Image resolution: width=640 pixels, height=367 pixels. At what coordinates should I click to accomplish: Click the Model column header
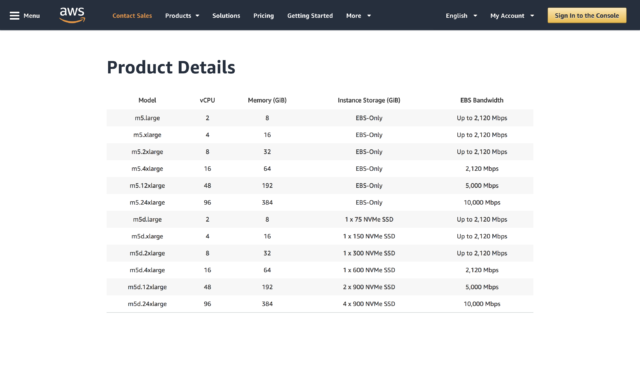coord(147,100)
